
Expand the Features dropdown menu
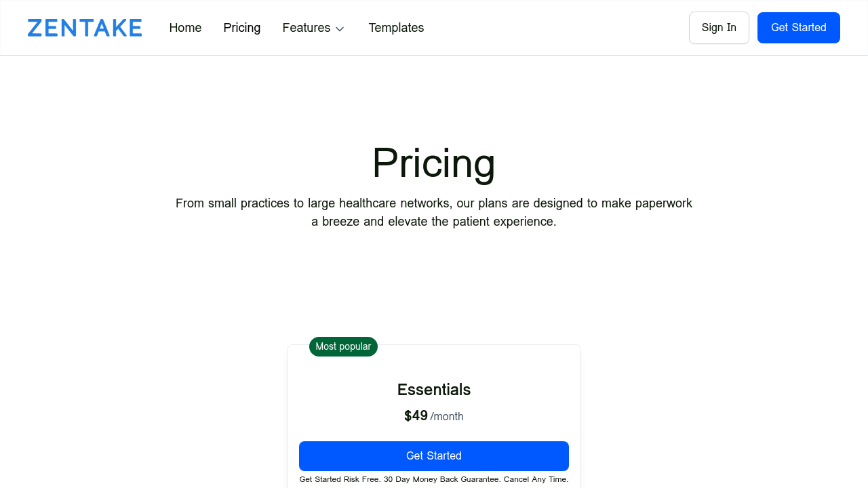[x=314, y=28]
